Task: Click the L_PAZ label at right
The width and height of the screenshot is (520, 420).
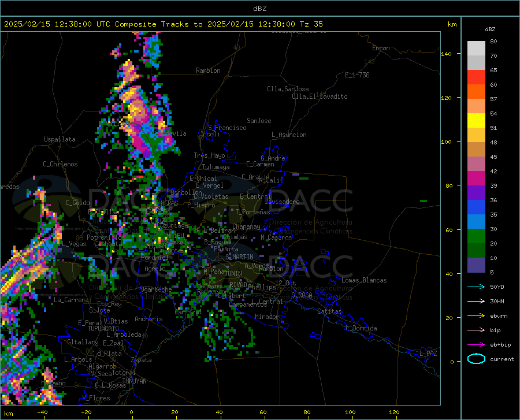Action: (428, 354)
